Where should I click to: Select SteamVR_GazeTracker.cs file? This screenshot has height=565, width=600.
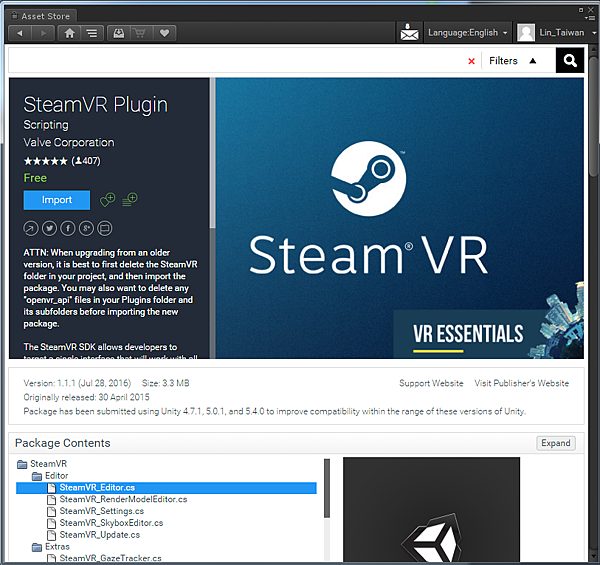pyautogui.click(x=111, y=558)
